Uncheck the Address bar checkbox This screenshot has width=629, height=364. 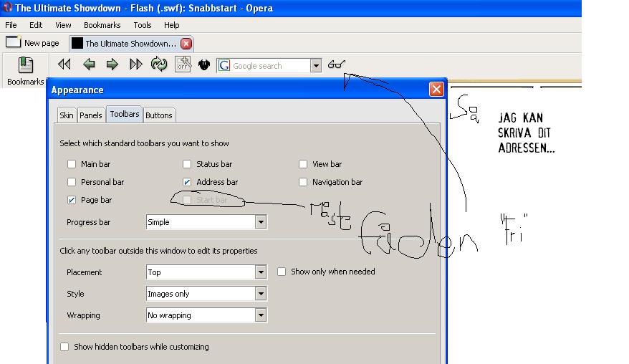pos(187,182)
